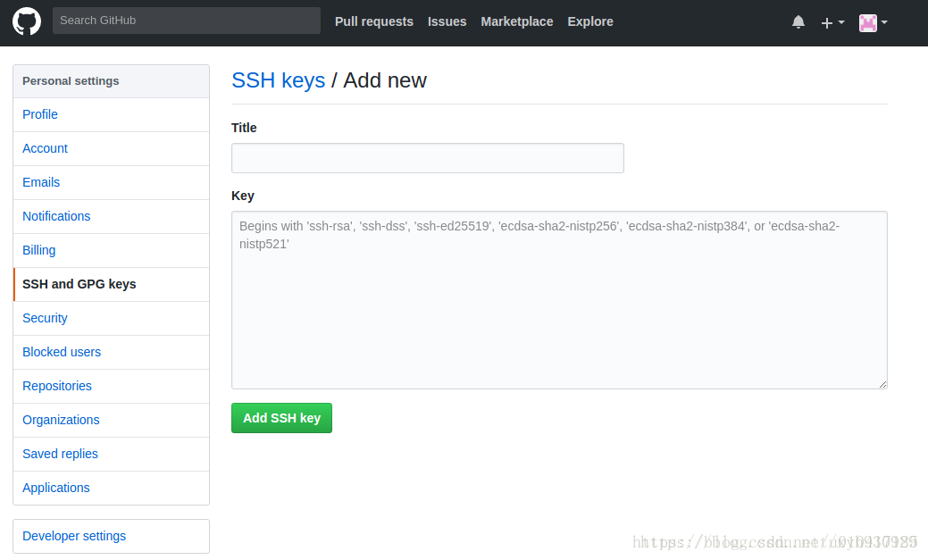This screenshot has height=560, width=928.
Task: Select SSH and GPG keys item
Action: pos(112,284)
